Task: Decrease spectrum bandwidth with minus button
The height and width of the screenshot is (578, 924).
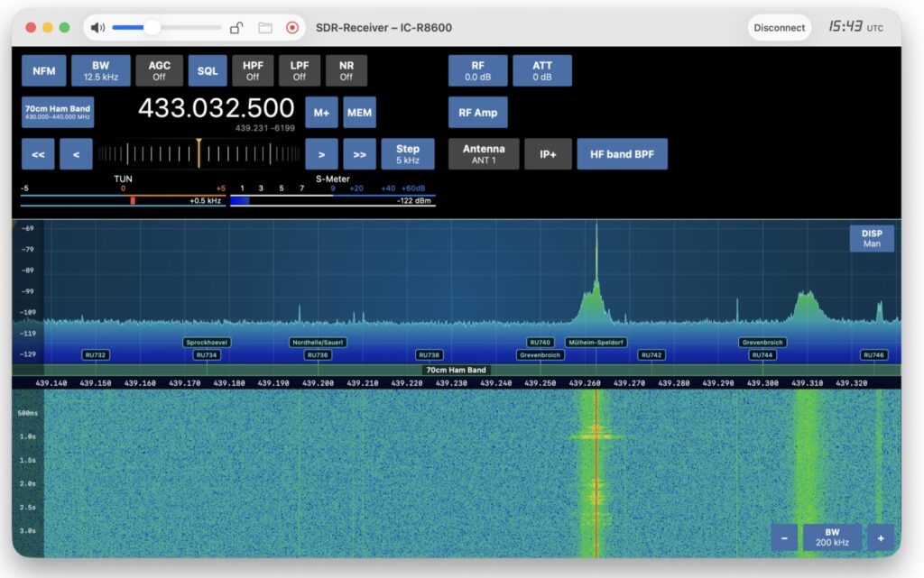Action: tap(784, 538)
